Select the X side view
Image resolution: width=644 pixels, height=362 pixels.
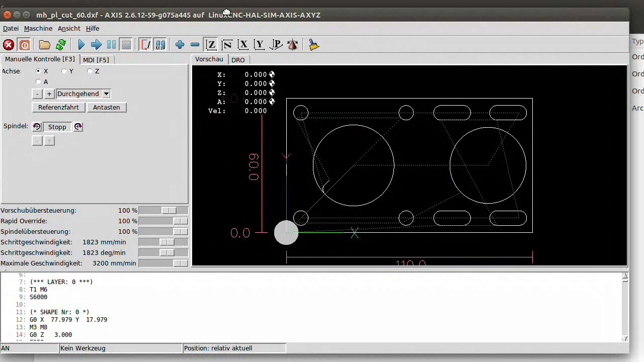tap(243, 45)
